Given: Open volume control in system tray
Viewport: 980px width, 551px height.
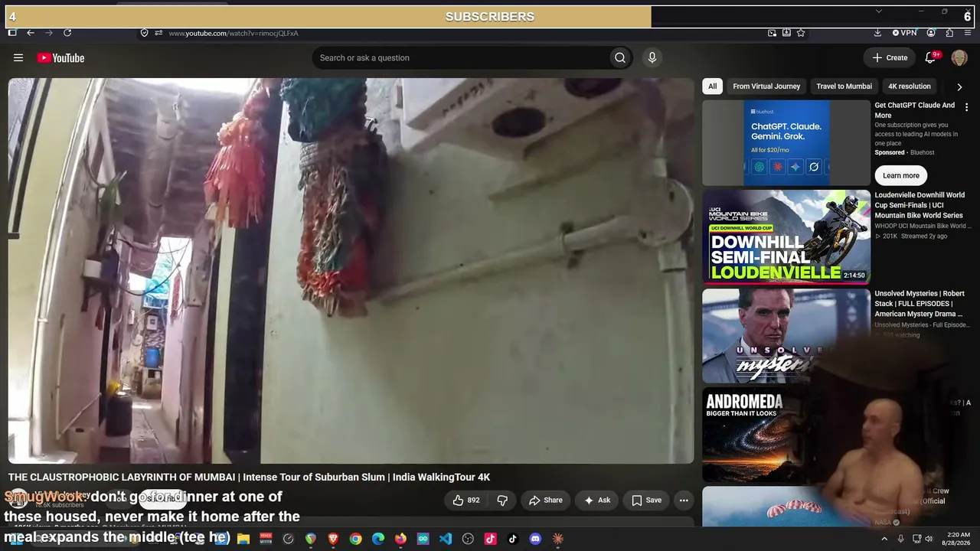Looking at the screenshot, I should pyautogui.click(x=929, y=539).
